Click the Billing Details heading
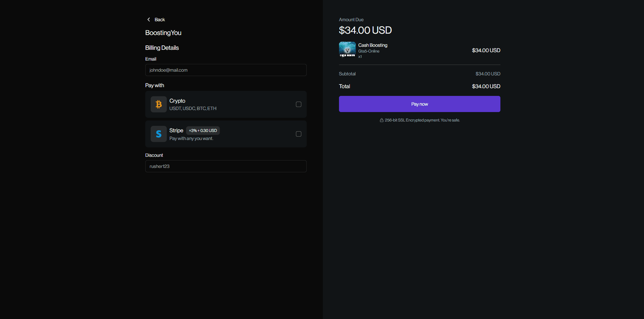The width and height of the screenshot is (644, 319). [x=162, y=48]
